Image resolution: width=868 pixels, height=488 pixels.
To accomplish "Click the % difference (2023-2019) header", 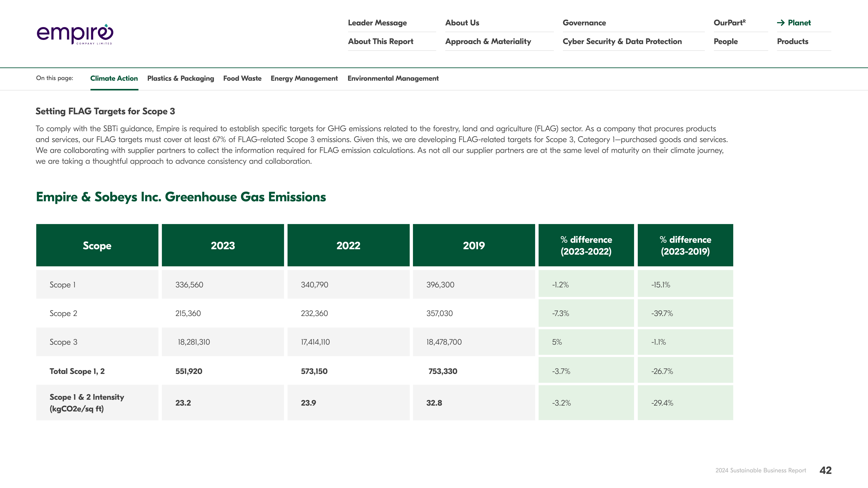I will pos(685,246).
